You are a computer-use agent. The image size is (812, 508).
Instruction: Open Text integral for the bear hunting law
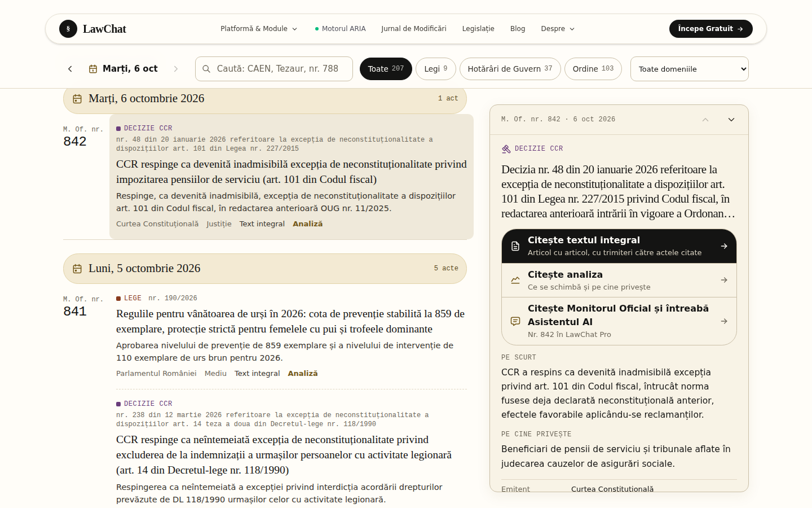(x=257, y=374)
